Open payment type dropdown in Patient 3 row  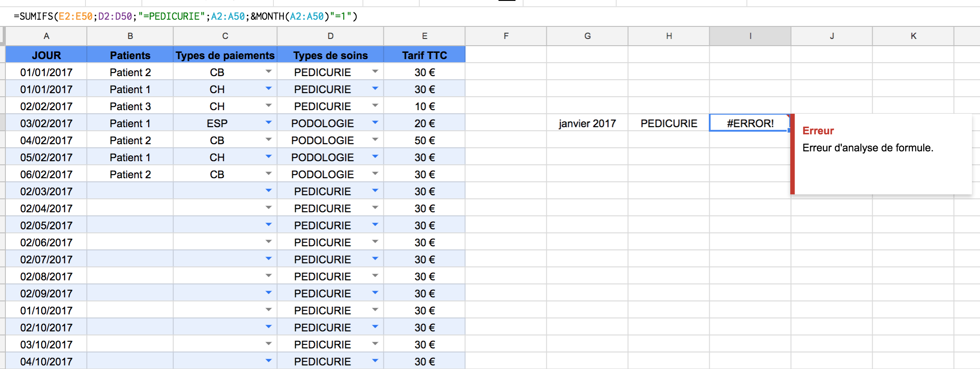click(x=268, y=106)
